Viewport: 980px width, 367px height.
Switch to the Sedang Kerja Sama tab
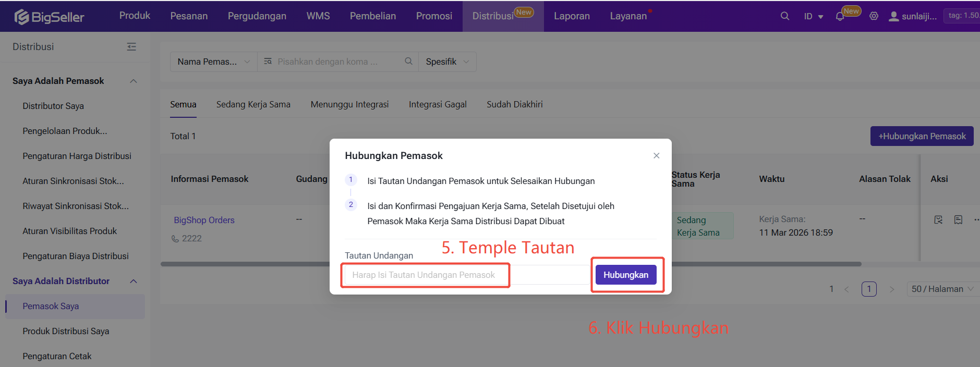(253, 104)
